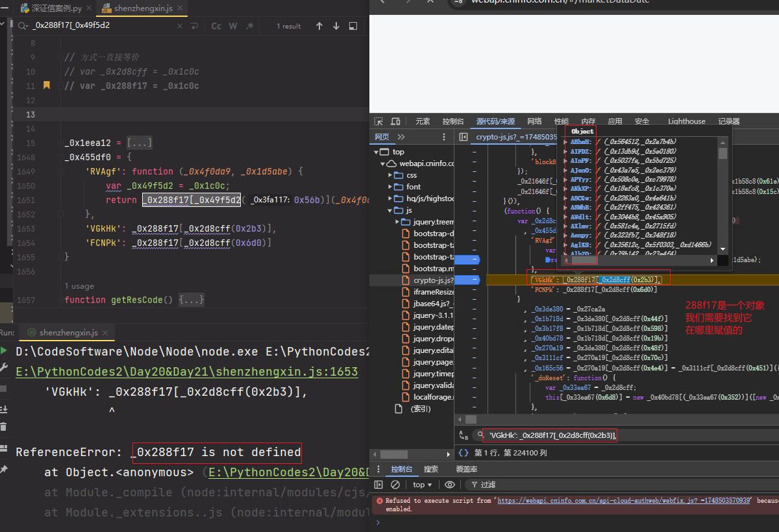Open the 深证信案例.py editor tab
This screenshot has width=779, height=532.
[x=56, y=8]
